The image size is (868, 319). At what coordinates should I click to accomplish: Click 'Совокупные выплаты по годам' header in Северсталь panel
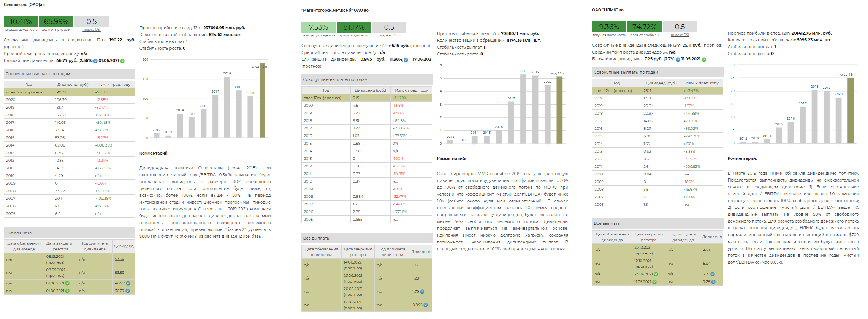click(70, 74)
